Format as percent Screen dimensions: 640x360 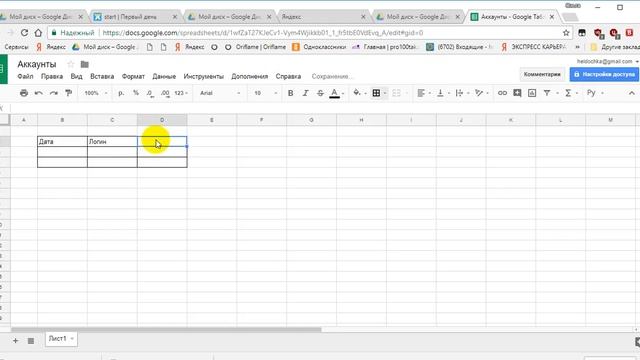[136, 93]
